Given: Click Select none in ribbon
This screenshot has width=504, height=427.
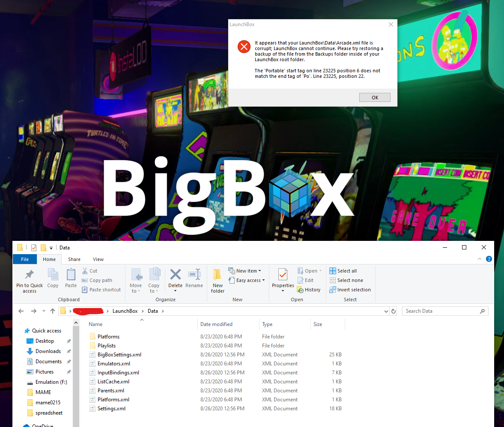Looking at the screenshot, I should pos(346,280).
